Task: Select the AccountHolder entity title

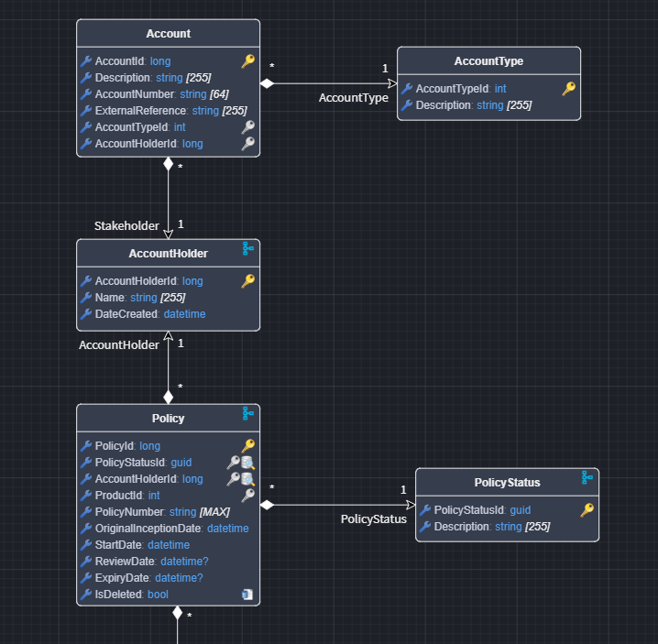Action: tap(169, 254)
